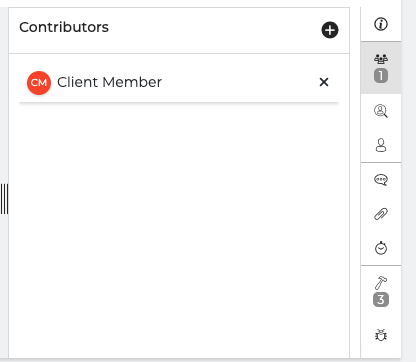Add a new contributor with the plus icon

click(330, 30)
